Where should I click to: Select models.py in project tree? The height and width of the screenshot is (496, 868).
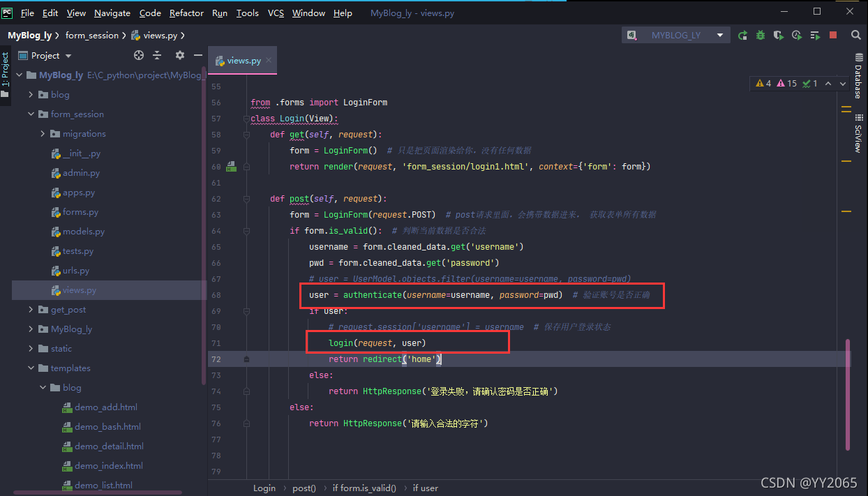click(x=83, y=231)
